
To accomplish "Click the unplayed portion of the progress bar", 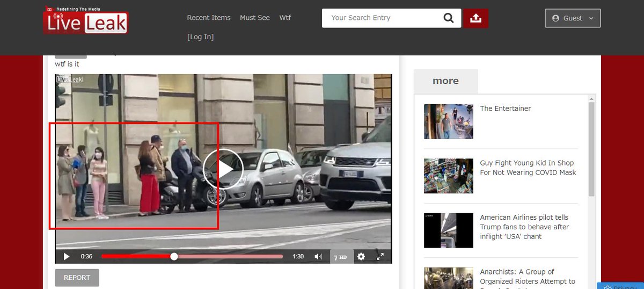I will click(x=230, y=257).
